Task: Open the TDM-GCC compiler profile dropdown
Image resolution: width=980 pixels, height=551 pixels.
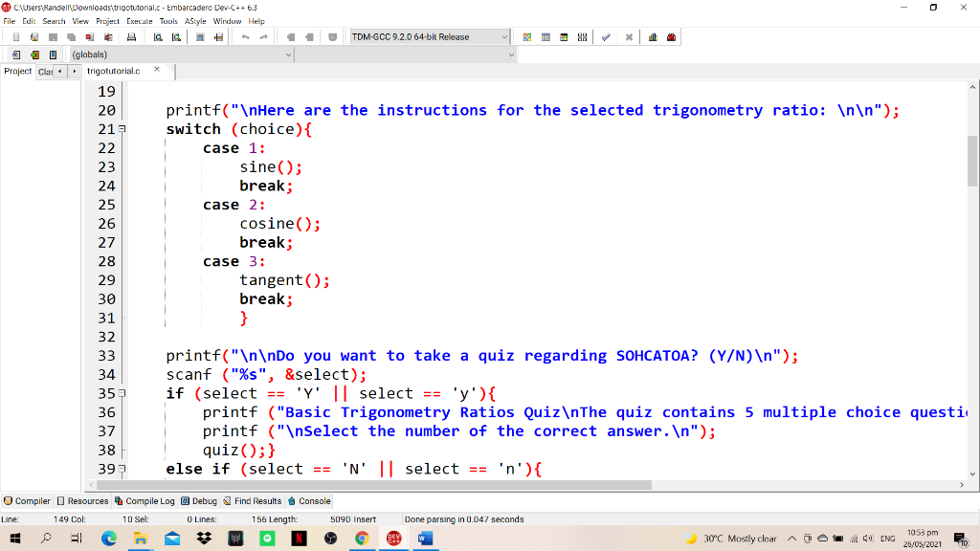Action: click(x=505, y=36)
